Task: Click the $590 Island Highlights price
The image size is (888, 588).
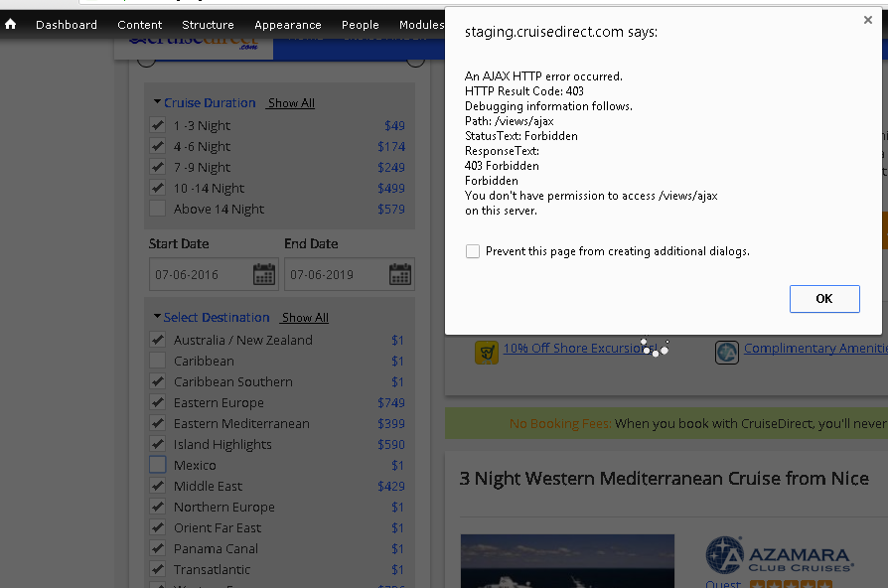Action: [391, 444]
